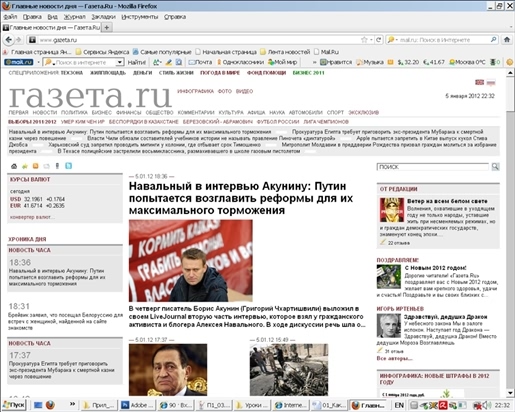Click the site ПОИСК search field

point(433,167)
